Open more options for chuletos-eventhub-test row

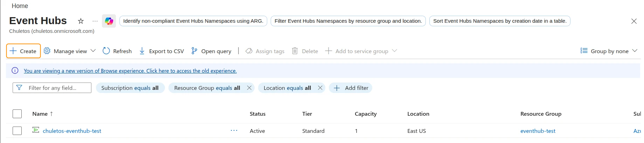pos(234,131)
